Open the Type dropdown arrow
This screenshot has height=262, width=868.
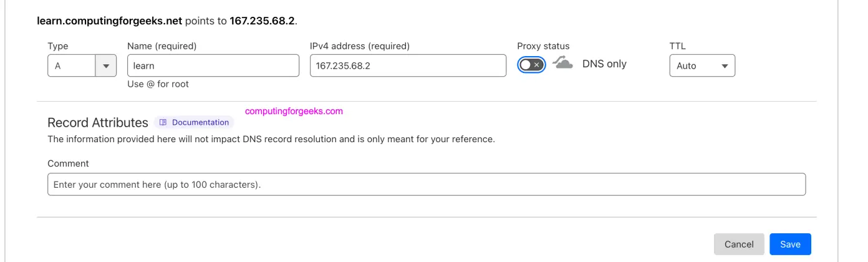106,65
